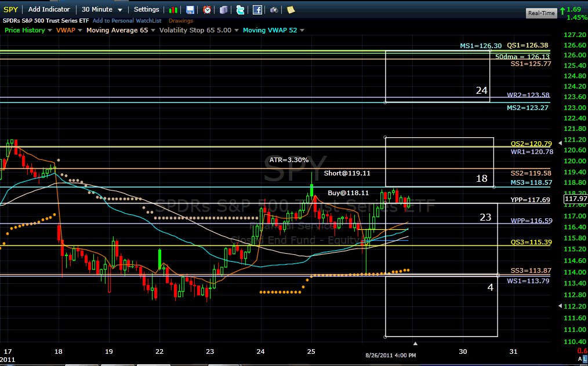Viewport: 588px width, 366px height.
Task: Click the green-red bar chart type icon
Action: (x=173, y=10)
